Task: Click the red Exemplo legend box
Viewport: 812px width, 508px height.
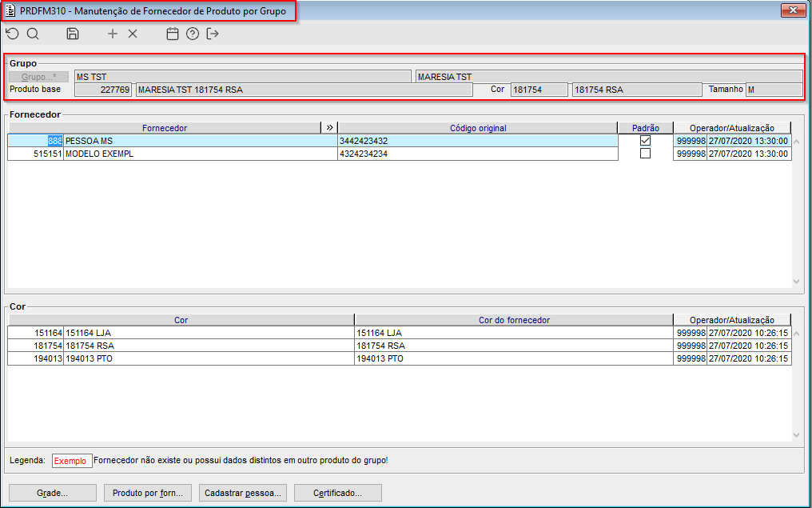Action: coord(72,461)
